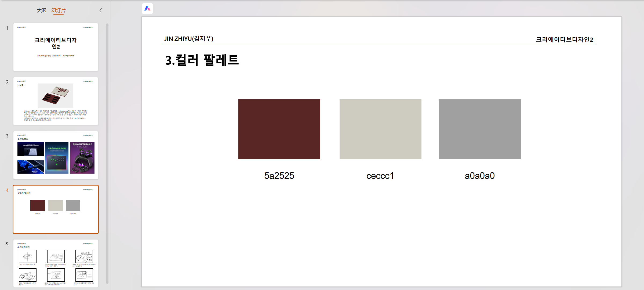Select slide 1 title thumbnail

56,47
